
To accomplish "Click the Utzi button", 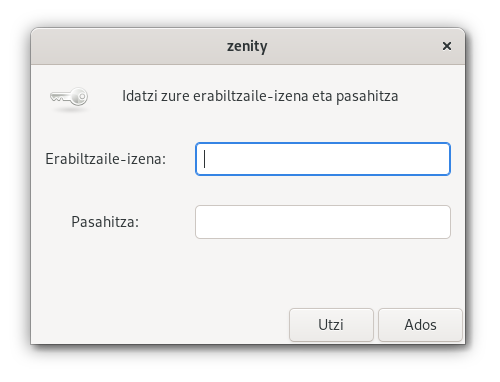I will [x=331, y=325].
